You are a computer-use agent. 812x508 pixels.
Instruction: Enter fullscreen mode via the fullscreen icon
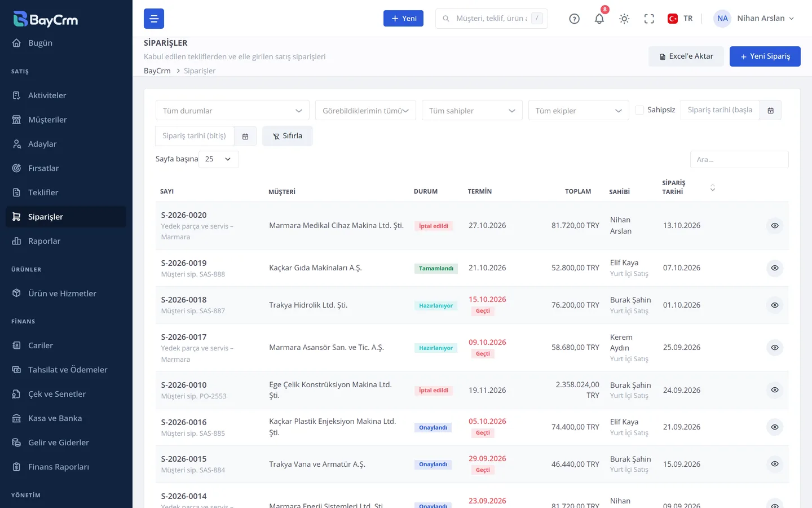pyautogui.click(x=648, y=19)
